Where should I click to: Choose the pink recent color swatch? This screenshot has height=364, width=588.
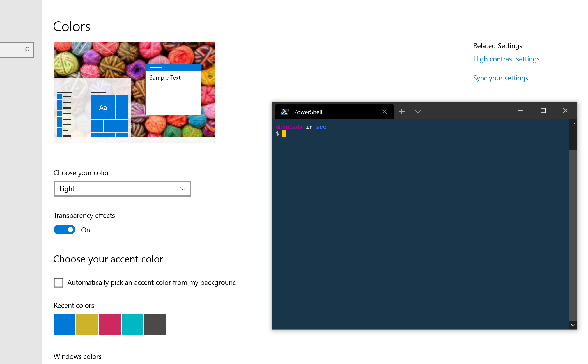(x=110, y=324)
